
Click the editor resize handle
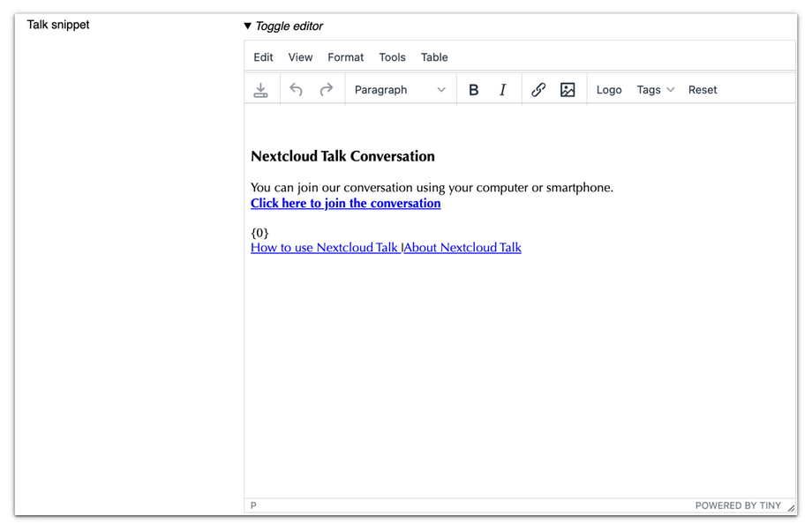tap(791, 507)
